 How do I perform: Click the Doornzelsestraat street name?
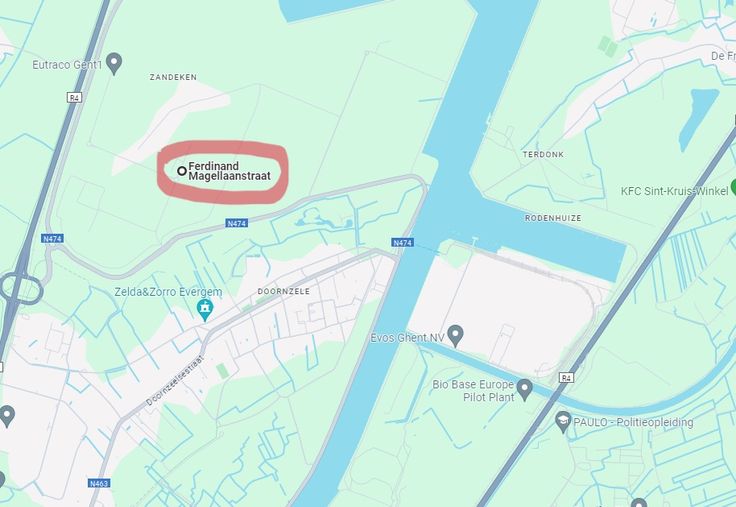[175, 380]
